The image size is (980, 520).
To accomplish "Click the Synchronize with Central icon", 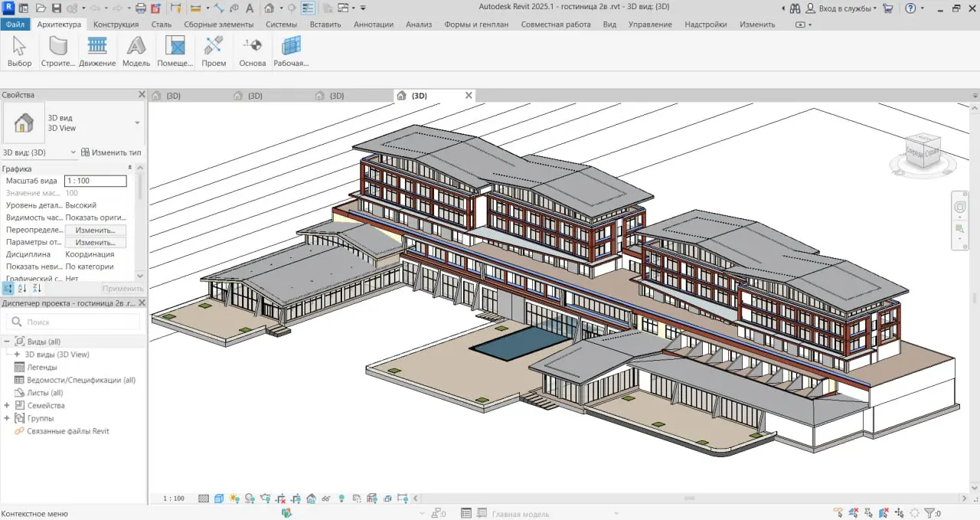I will click(x=72, y=8).
